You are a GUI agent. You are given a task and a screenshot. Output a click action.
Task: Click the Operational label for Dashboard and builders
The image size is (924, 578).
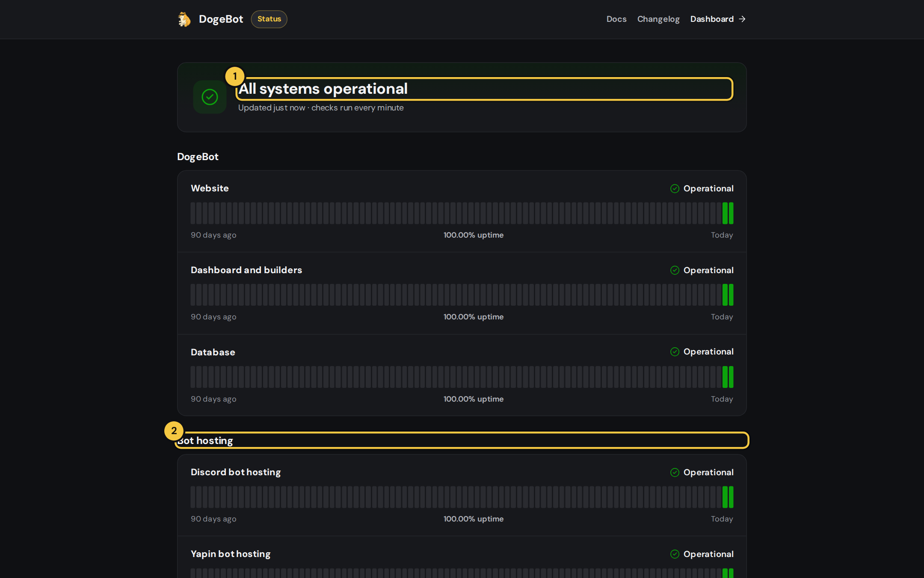pyautogui.click(x=708, y=270)
